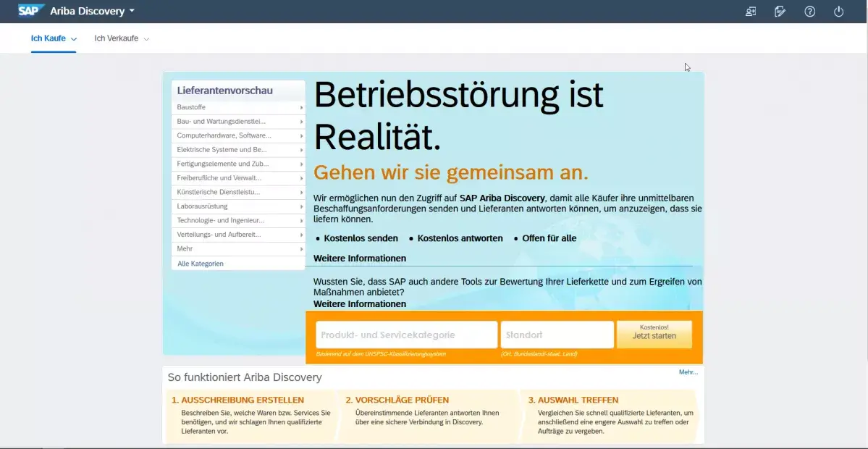868x449 pixels.
Task: Click Weitere Informationen link about SAP tools
Action: tap(360, 304)
